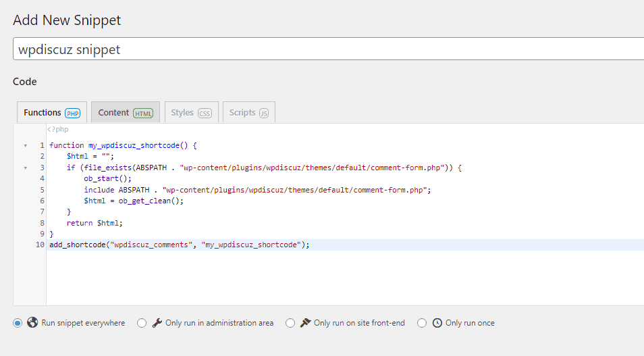644x356 pixels.
Task: Switch to the Functions tab
Action: 52,112
